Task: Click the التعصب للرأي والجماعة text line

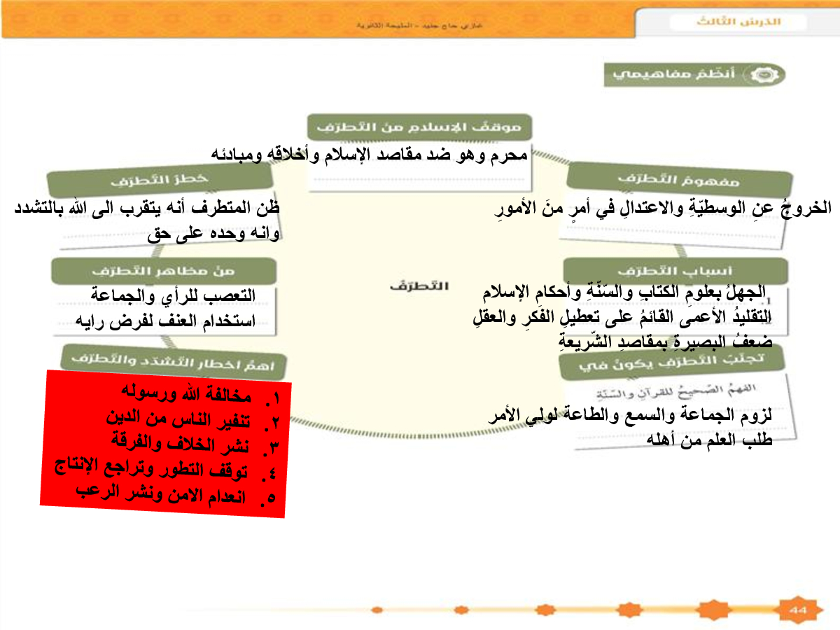Action: pyautogui.click(x=172, y=295)
